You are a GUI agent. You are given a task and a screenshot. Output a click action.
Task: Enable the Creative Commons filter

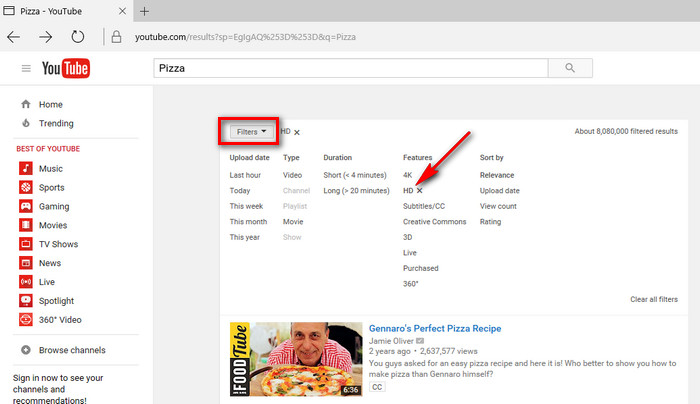434,222
